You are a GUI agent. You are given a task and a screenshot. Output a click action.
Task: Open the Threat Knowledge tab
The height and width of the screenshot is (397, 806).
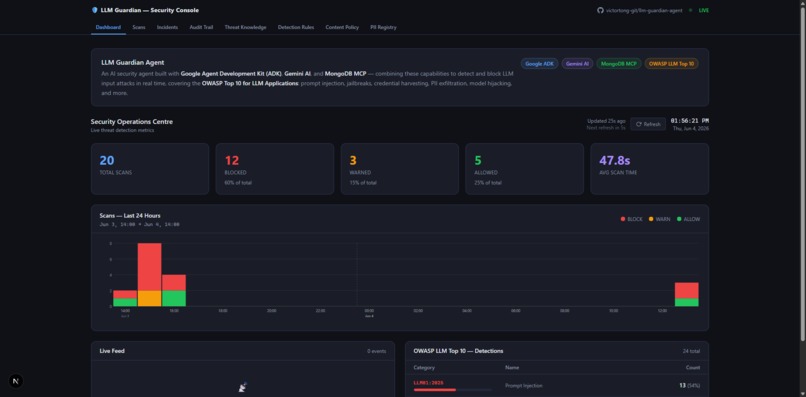pyautogui.click(x=245, y=27)
